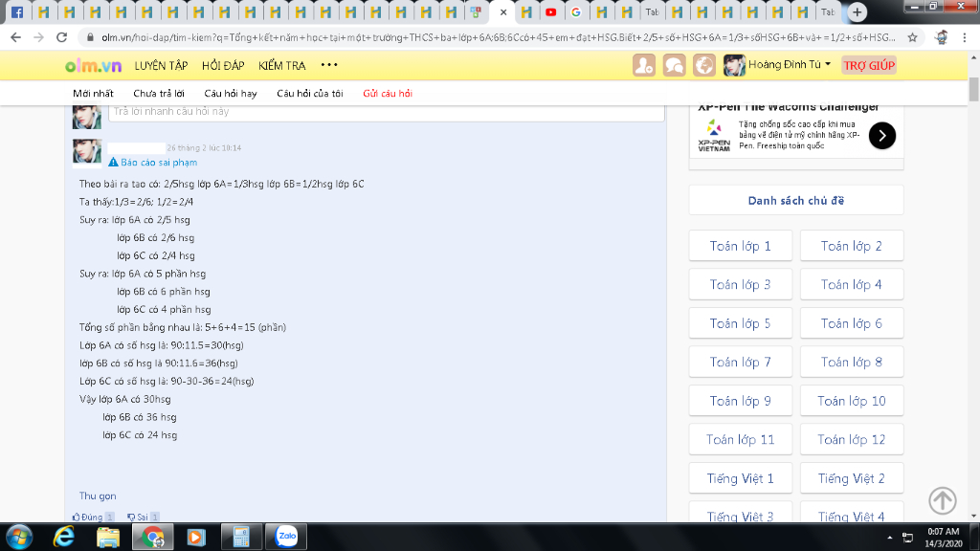
Task: Open File Explorer from taskbar
Action: point(107,537)
